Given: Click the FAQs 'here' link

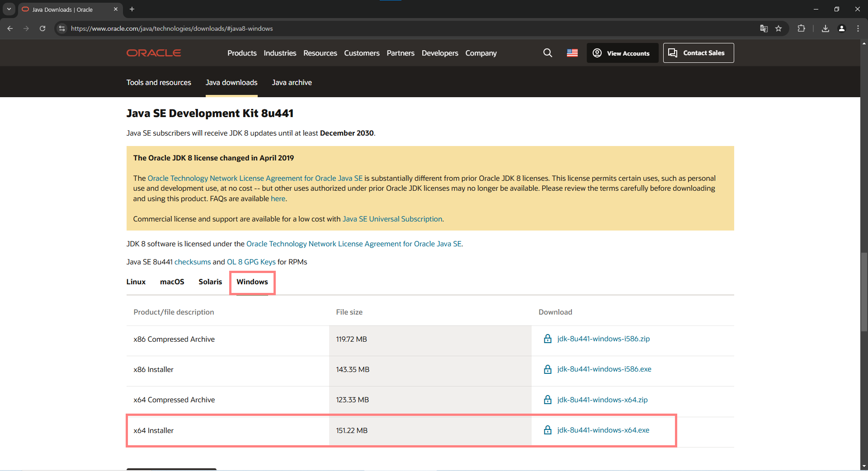Looking at the screenshot, I should coord(278,198).
